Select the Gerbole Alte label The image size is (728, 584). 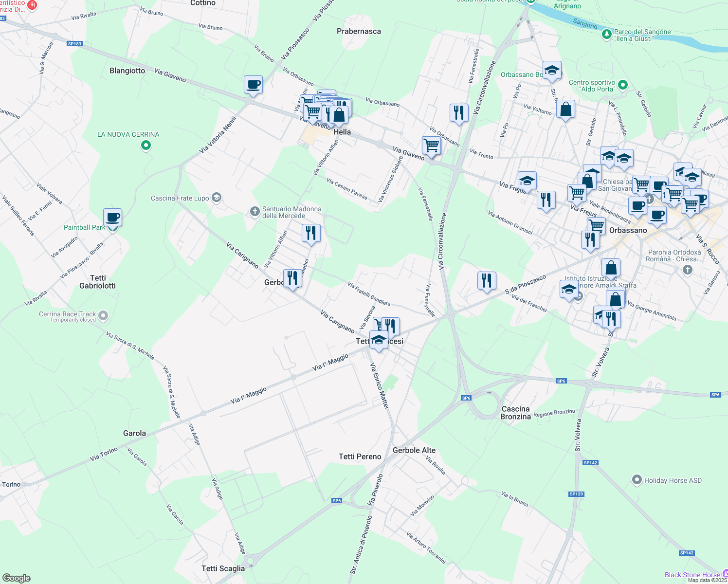tap(414, 450)
